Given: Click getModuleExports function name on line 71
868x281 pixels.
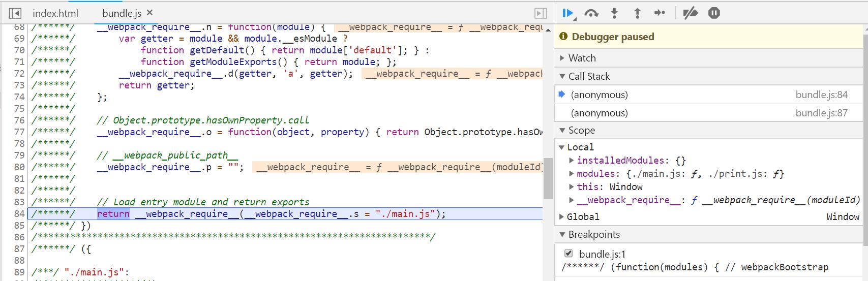Looking at the screenshot, I should (233, 61).
